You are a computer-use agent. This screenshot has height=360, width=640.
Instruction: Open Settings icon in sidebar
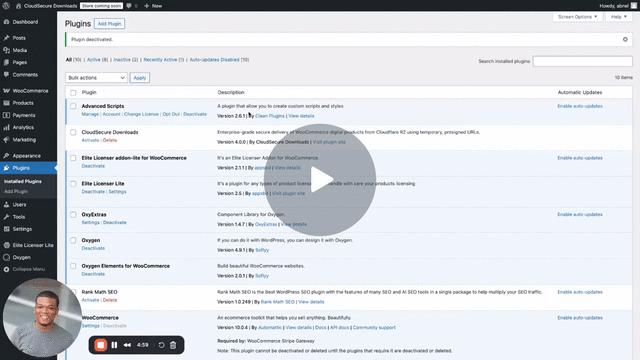tap(6, 229)
